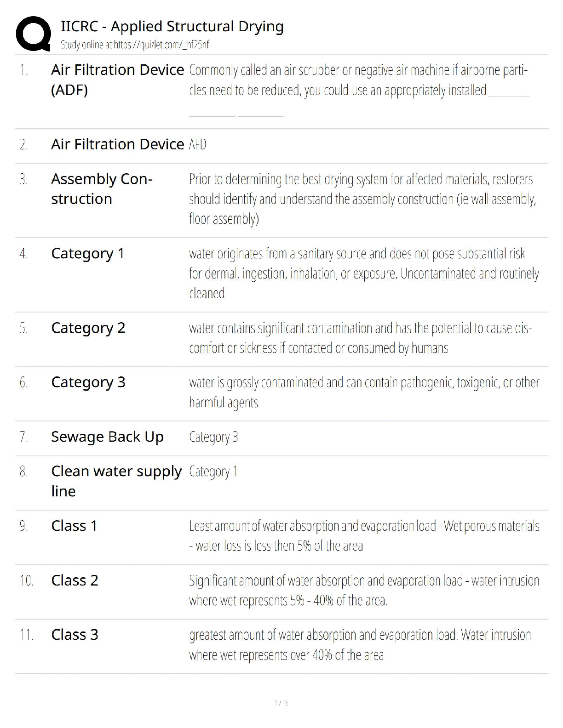
Task: Click the definition about grossly contaminated water
Action: pos(364,392)
